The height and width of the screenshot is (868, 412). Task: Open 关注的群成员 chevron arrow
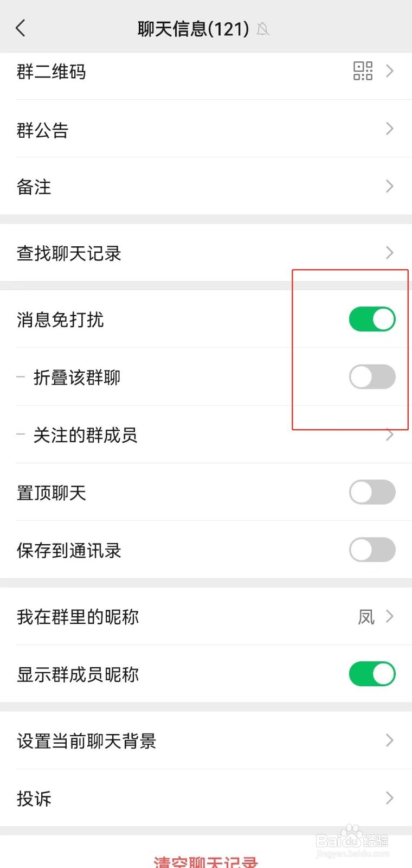pyautogui.click(x=389, y=435)
